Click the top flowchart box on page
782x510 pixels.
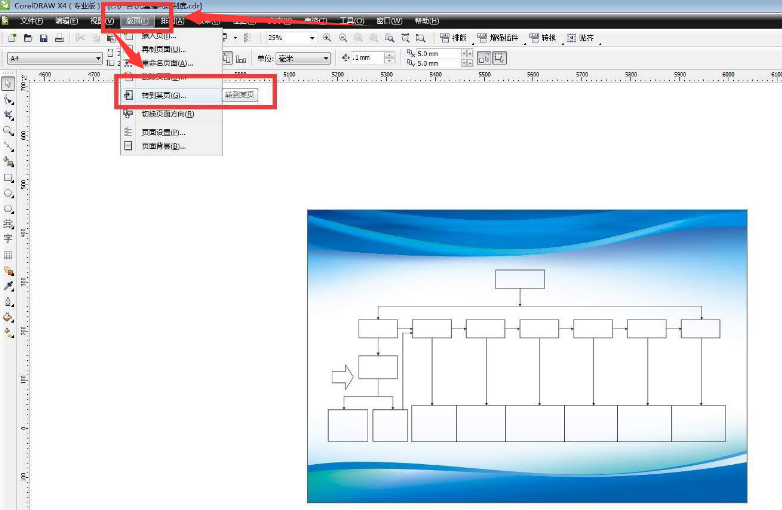(x=520, y=279)
